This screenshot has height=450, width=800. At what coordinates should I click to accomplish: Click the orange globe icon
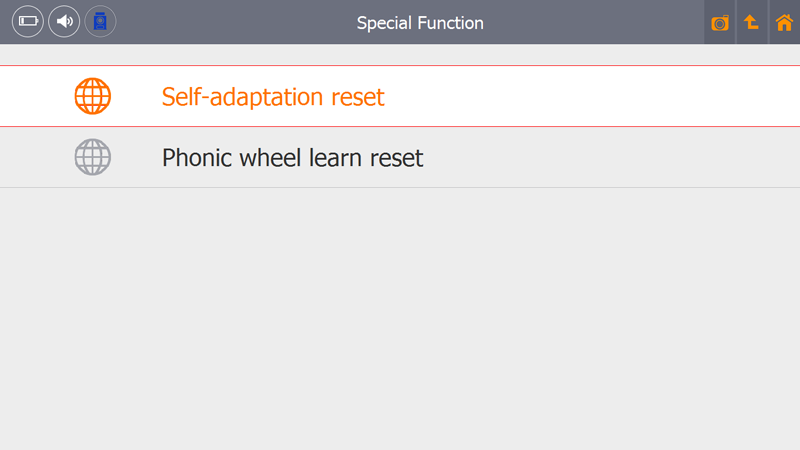click(93, 96)
